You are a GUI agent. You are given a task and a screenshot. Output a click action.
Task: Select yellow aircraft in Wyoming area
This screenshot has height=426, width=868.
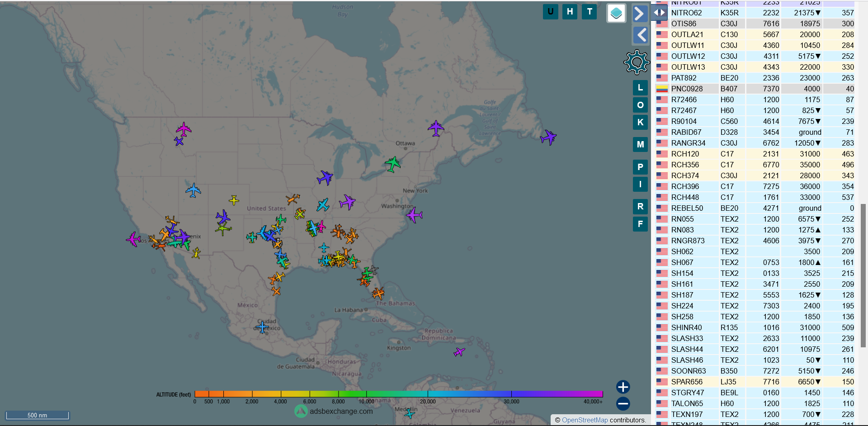234,200
